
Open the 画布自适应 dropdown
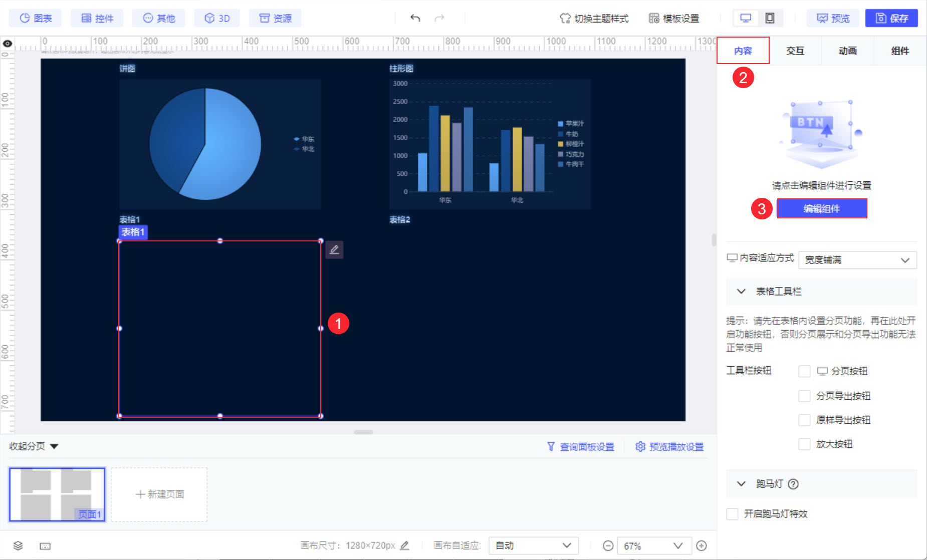tap(533, 545)
